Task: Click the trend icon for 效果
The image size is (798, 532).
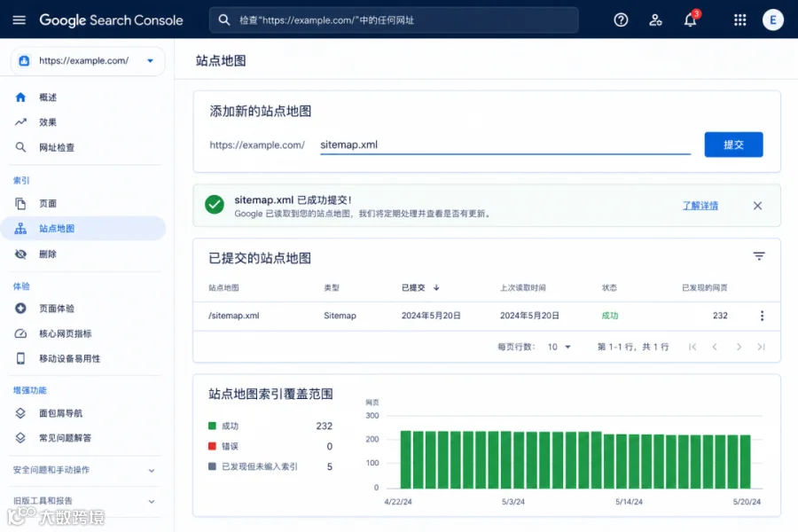Action: tap(20, 122)
